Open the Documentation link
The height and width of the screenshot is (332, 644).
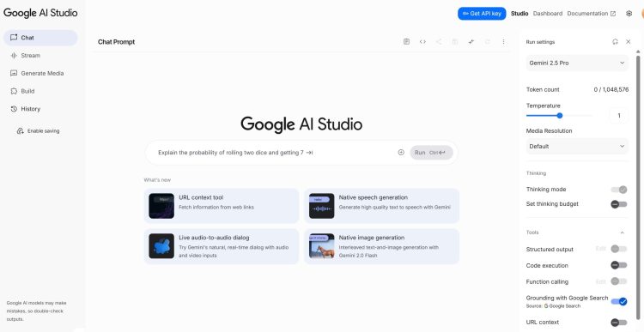(x=591, y=14)
